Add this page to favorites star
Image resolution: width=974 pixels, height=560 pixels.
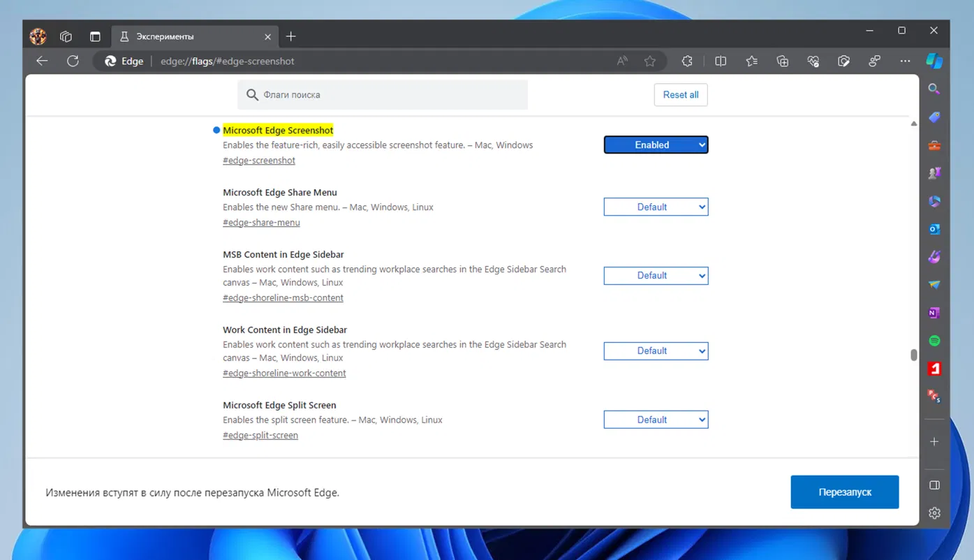point(650,61)
